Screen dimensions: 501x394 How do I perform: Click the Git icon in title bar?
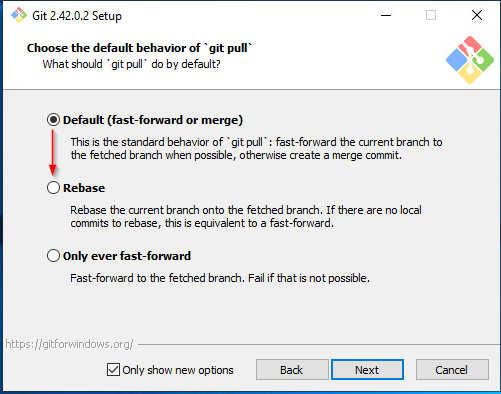click(x=19, y=15)
